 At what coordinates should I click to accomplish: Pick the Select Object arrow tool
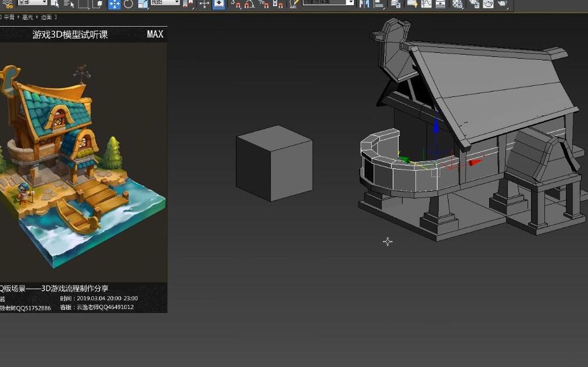(56, 5)
